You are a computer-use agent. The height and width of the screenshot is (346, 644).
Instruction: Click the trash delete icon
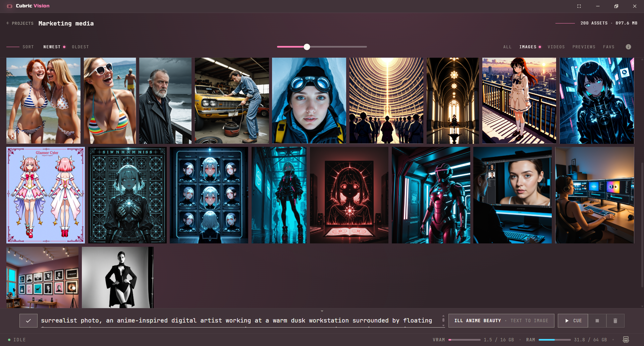(x=615, y=321)
